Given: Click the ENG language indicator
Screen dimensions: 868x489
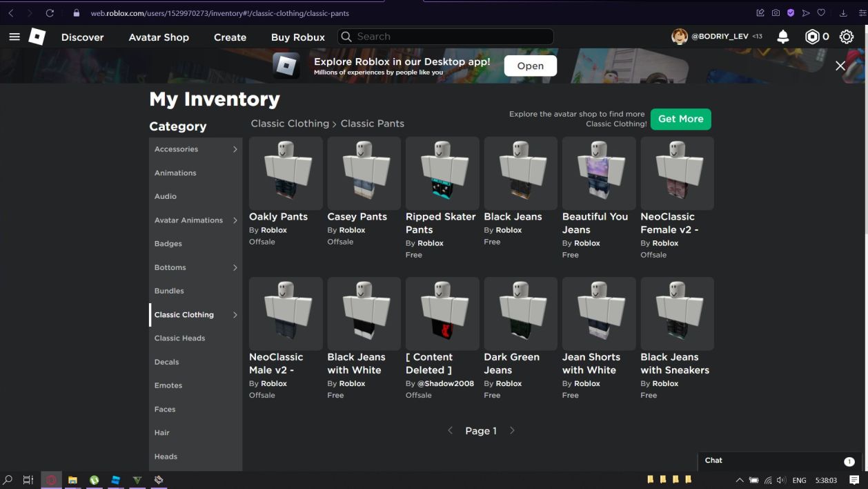Looking at the screenshot, I should tap(800, 480).
